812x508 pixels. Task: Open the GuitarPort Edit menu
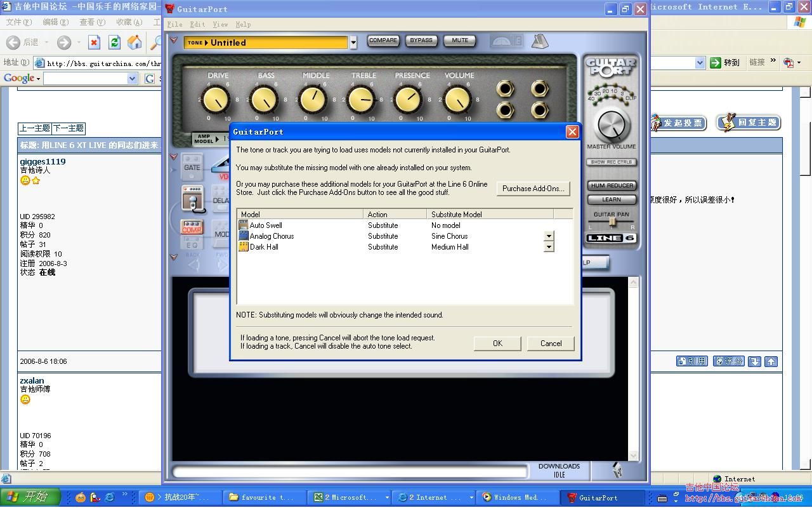pos(197,24)
